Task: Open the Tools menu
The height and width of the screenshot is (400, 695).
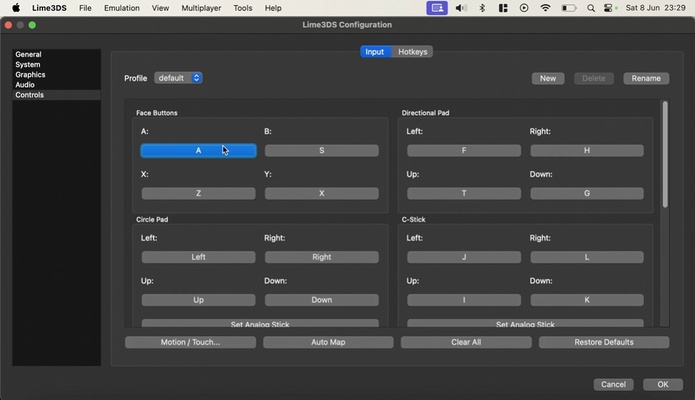Action: point(242,8)
